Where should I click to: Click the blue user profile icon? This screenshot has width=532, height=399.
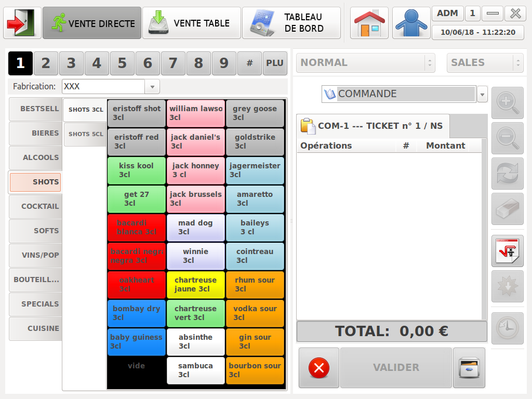[x=411, y=23]
